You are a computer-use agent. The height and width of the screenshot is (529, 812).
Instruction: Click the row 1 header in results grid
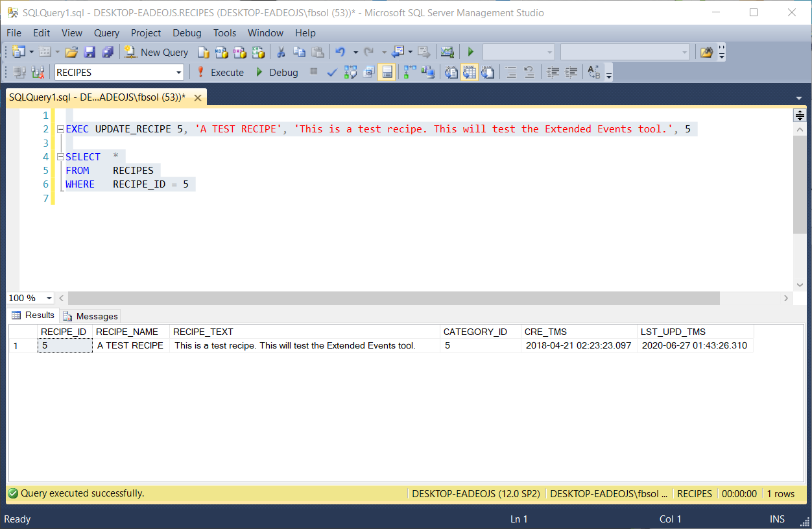pos(23,345)
